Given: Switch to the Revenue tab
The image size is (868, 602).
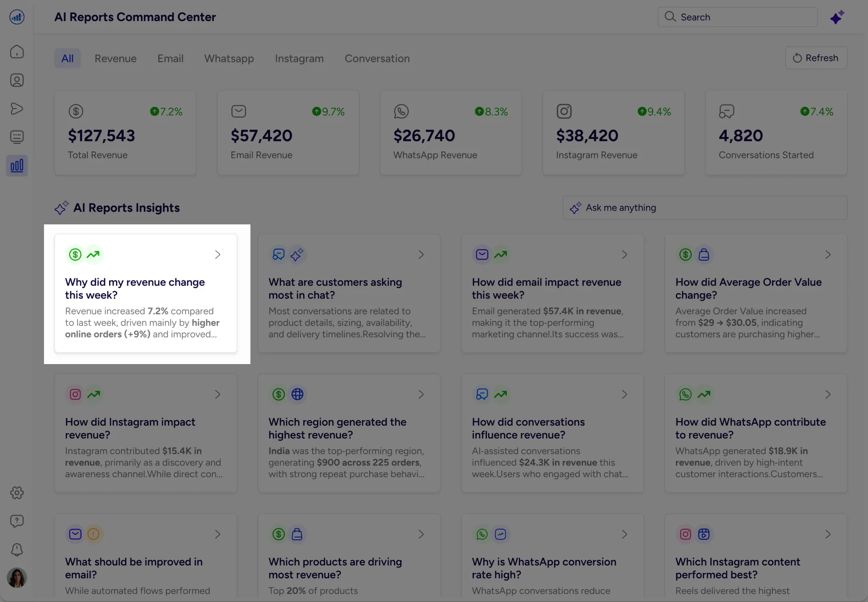Looking at the screenshot, I should (115, 58).
